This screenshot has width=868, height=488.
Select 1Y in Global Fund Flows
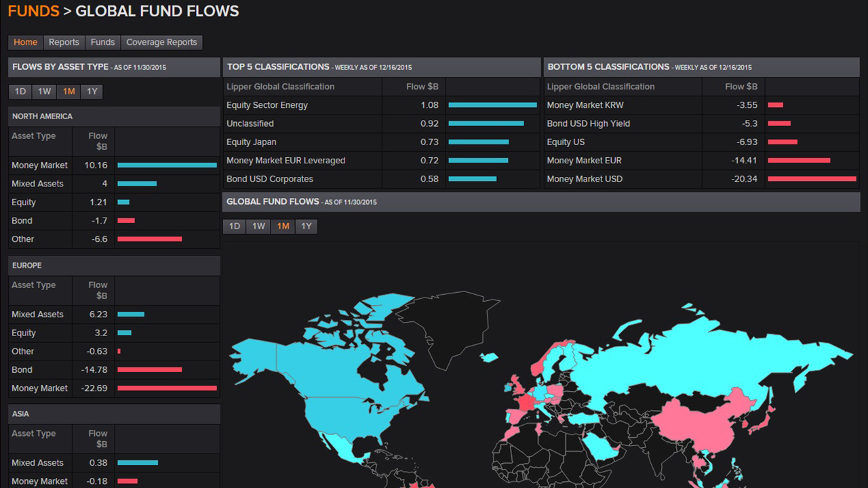pyautogui.click(x=306, y=226)
